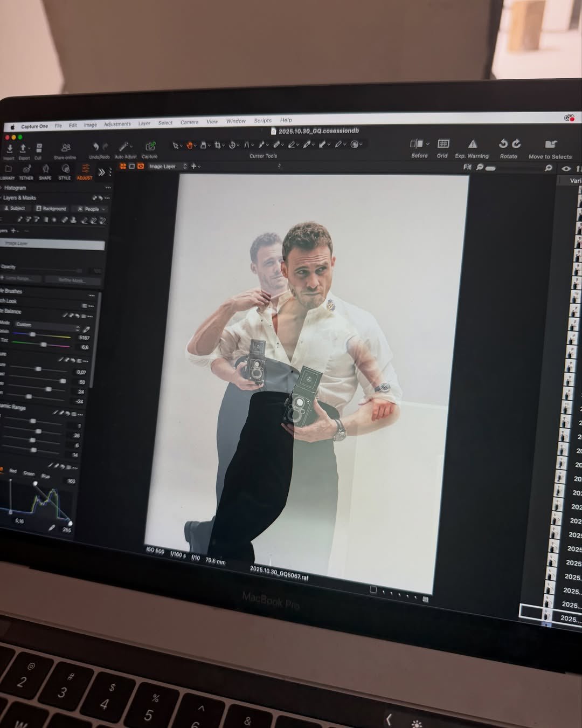Toggle proofing eye icon in viewer bar

tap(141, 166)
